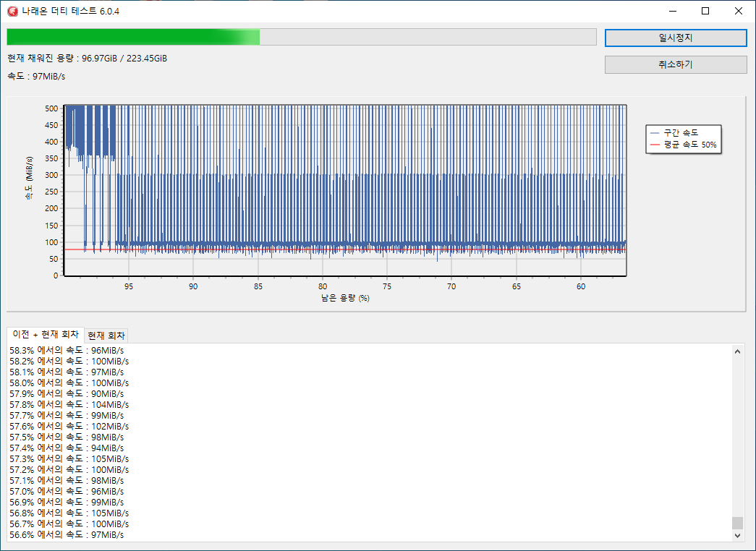The width and height of the screenshot is (756, 551).
Task: Select the 58.0% 에서의 속도 log line
Action: point(69,383)
